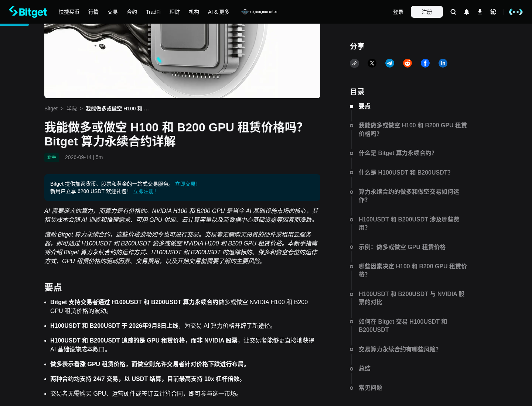The width and height of the screenshot is (532, 406).
Task: Click the date text 2026-09-14 | 5m
Action: (x=84, y=157)
